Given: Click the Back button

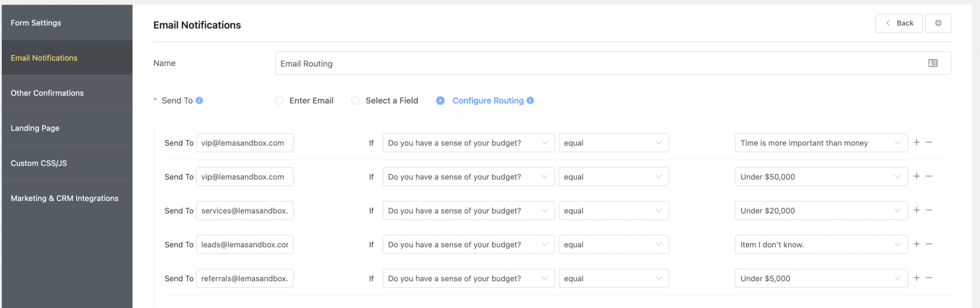Looking at the screenshot, I should tap(899, 23).
